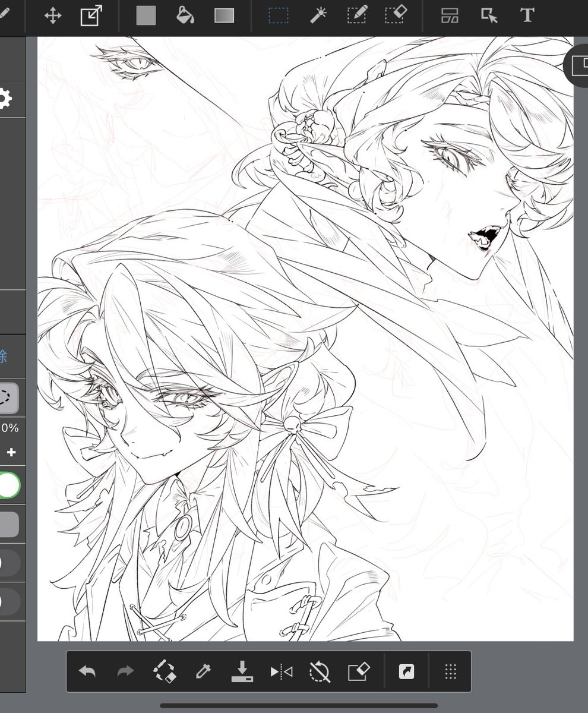Select the Operation cursor tool

point(489,16)
